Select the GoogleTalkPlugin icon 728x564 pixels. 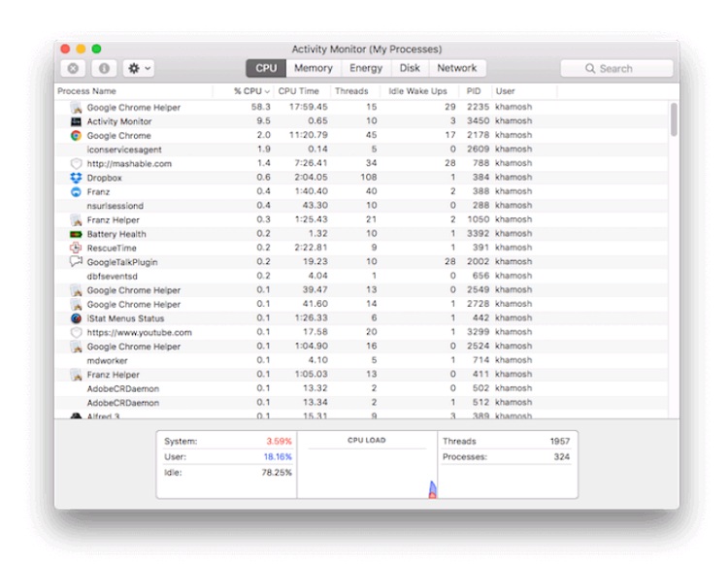click(76, 261)
